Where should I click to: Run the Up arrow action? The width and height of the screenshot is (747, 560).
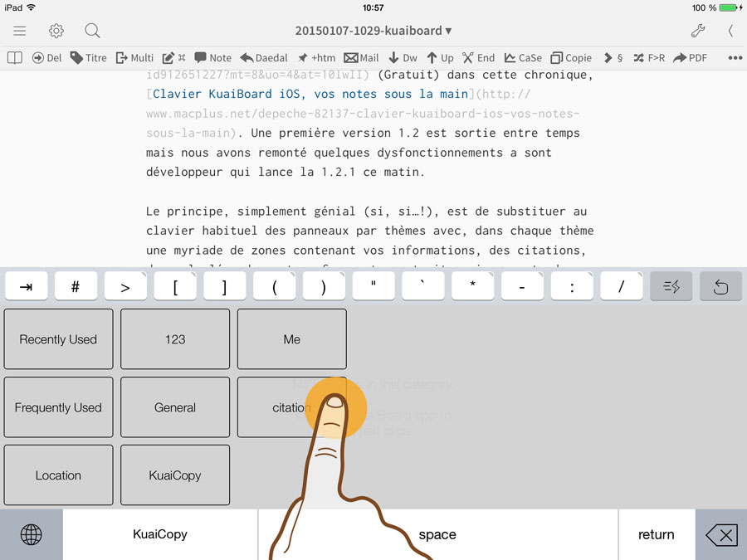[x=440, y=58]
